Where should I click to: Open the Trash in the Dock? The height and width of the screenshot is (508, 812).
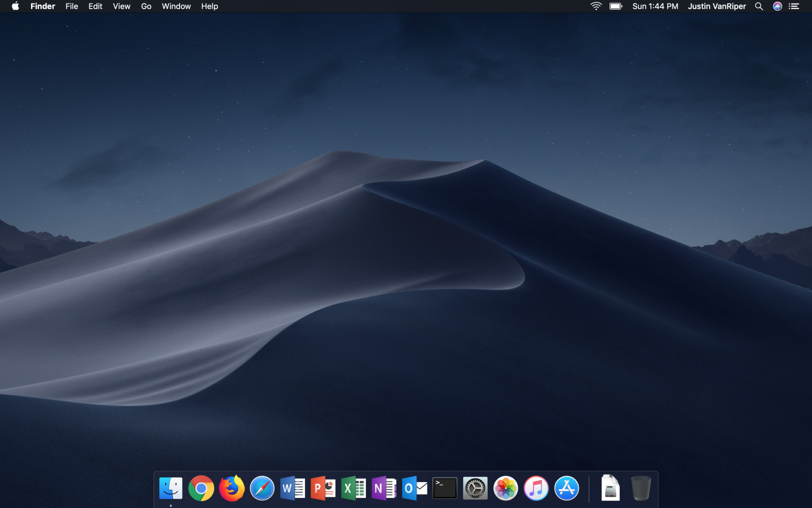pos(641,488)
